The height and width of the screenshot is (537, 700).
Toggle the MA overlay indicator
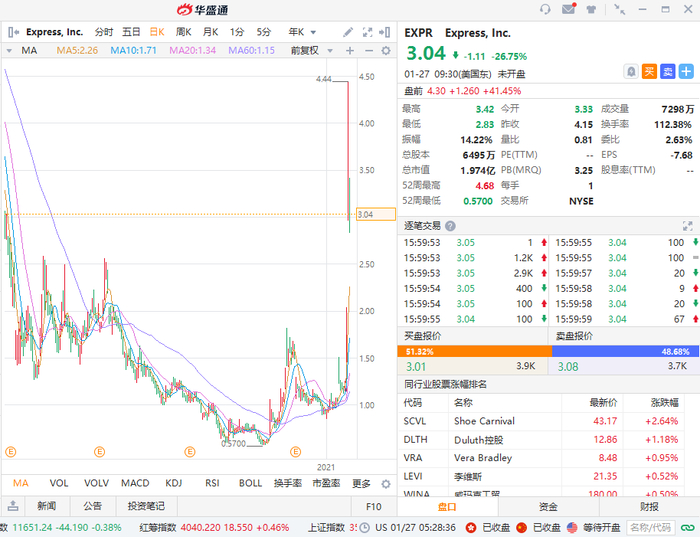click(x=21, y=483)
